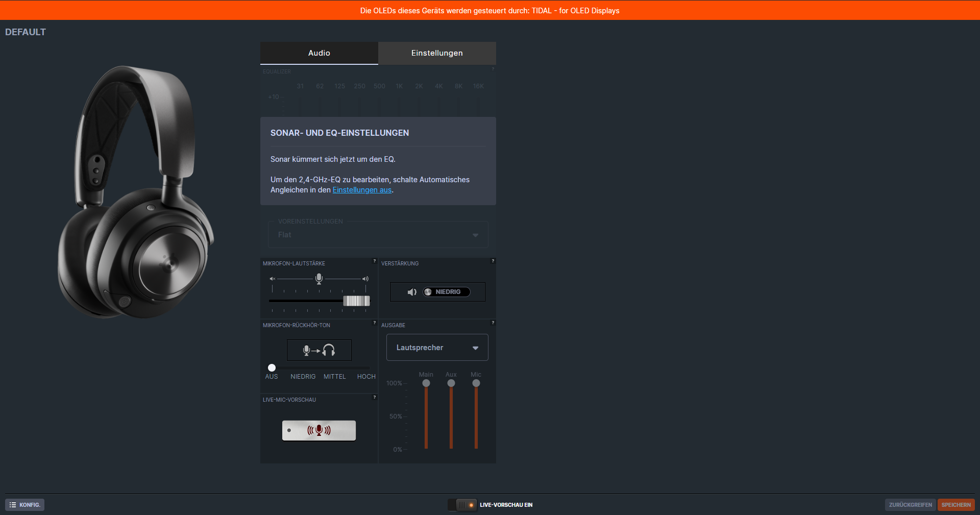This screenshot has width=980, height=515.
Task: Click the Zurückgreifen button
Action: click(x=911, y=505)
